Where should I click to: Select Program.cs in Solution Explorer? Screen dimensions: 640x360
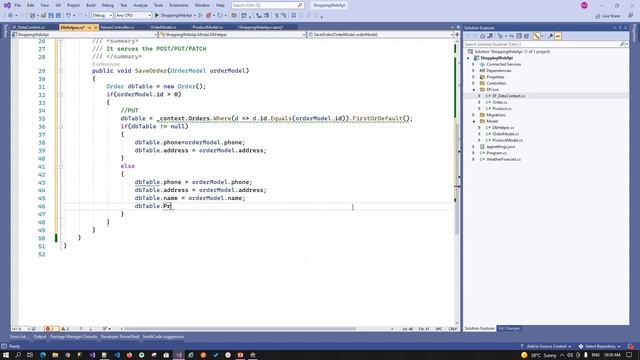click(496, 153)
